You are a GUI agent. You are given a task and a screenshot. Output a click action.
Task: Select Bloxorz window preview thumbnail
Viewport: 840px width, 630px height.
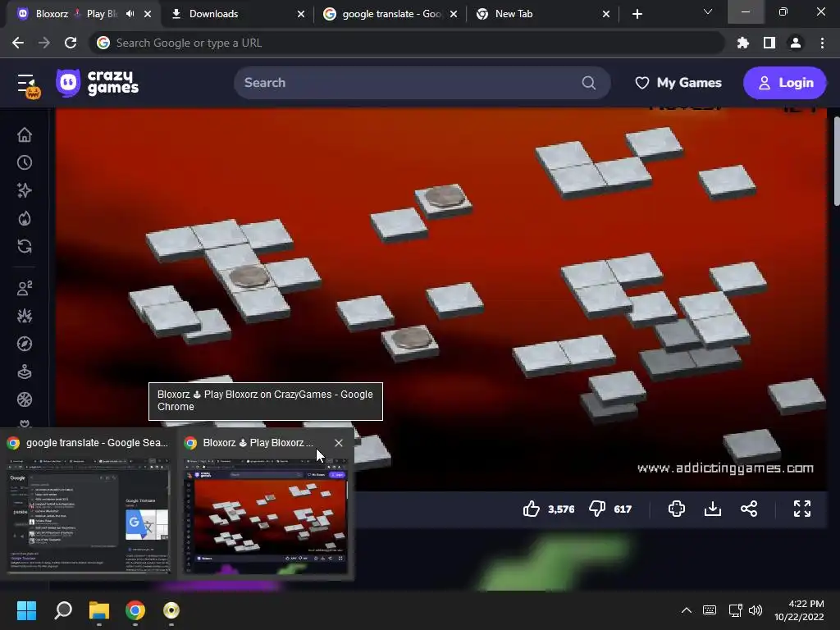266,515
